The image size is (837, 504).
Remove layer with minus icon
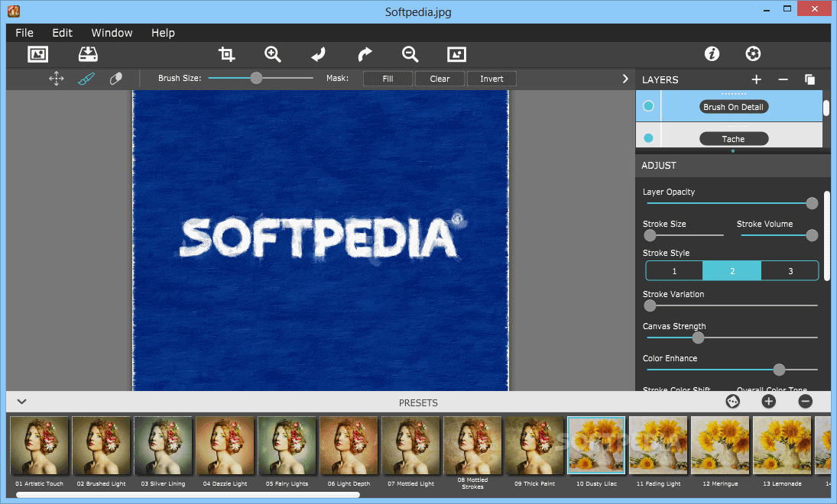783,79
